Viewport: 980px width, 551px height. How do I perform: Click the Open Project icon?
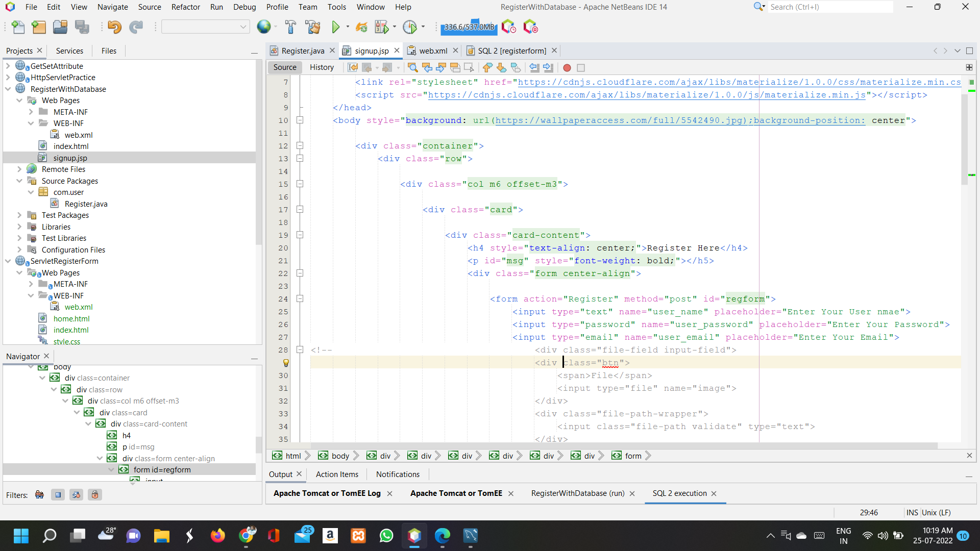[60, 27]
